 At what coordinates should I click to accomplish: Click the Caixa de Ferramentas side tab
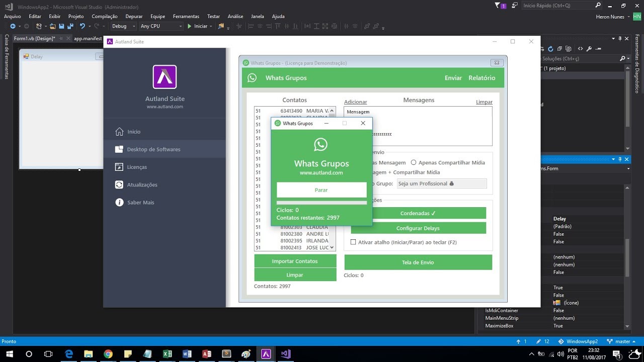click(7, 56)
